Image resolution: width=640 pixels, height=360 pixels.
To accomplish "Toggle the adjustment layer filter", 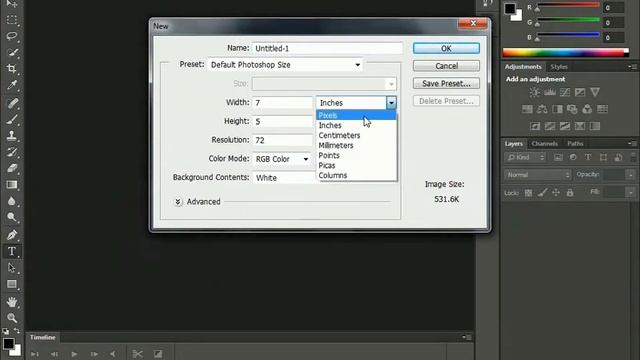I will [x=573, y=158].
